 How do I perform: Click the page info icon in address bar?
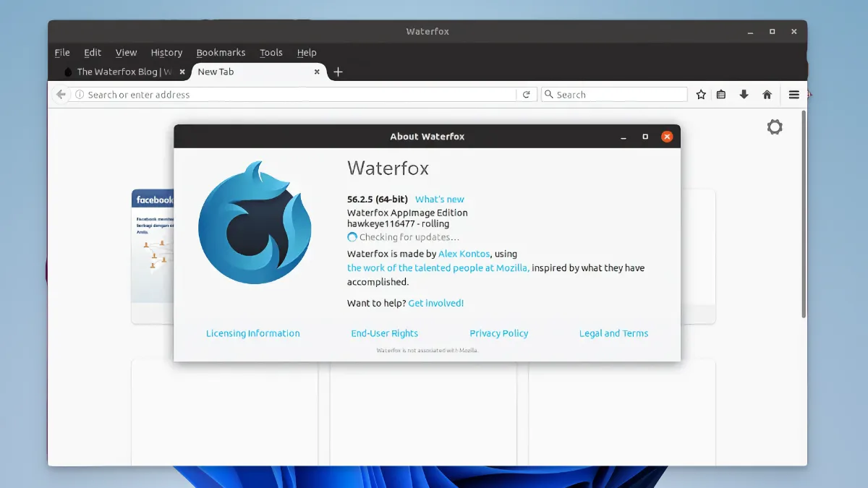pyautogui.click(x=80, y=94)
